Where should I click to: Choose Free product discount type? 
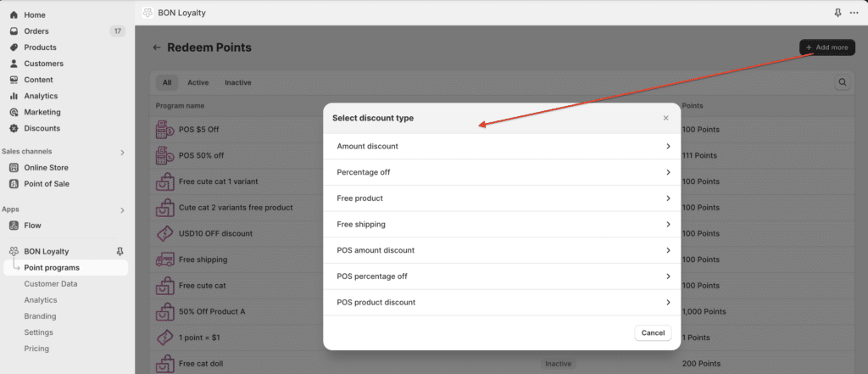(502, 198)
